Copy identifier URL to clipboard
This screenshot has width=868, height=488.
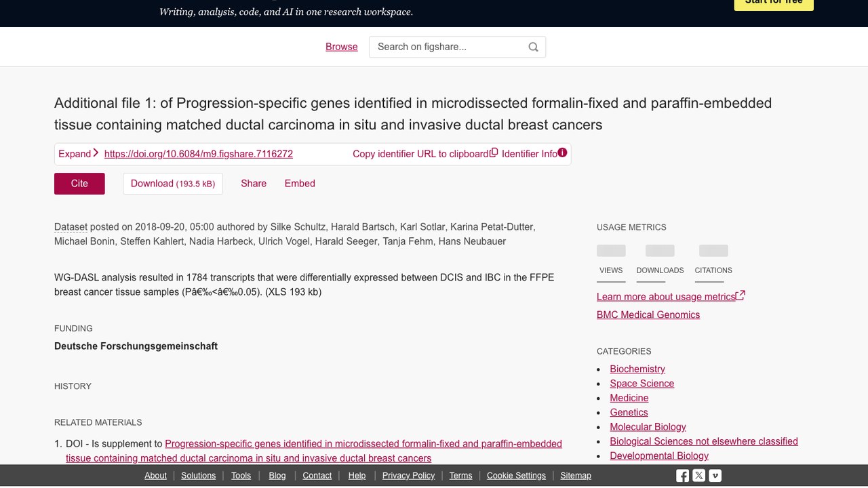[x=425, y=154]
